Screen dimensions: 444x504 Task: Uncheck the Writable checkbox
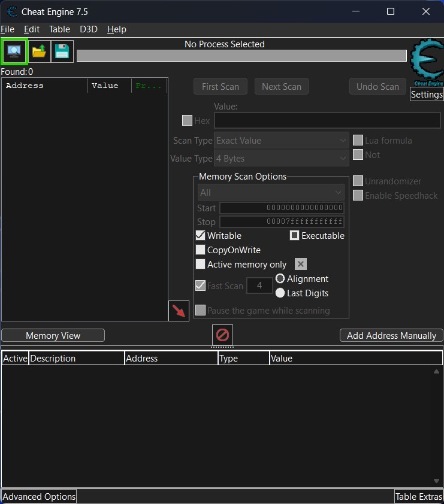click(201, 235)
